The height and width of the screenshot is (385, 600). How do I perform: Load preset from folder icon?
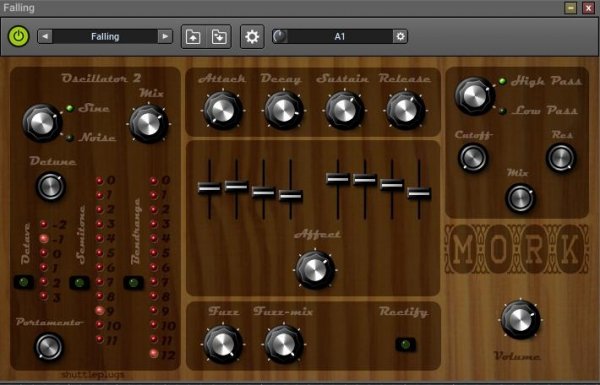click(193, 37)
